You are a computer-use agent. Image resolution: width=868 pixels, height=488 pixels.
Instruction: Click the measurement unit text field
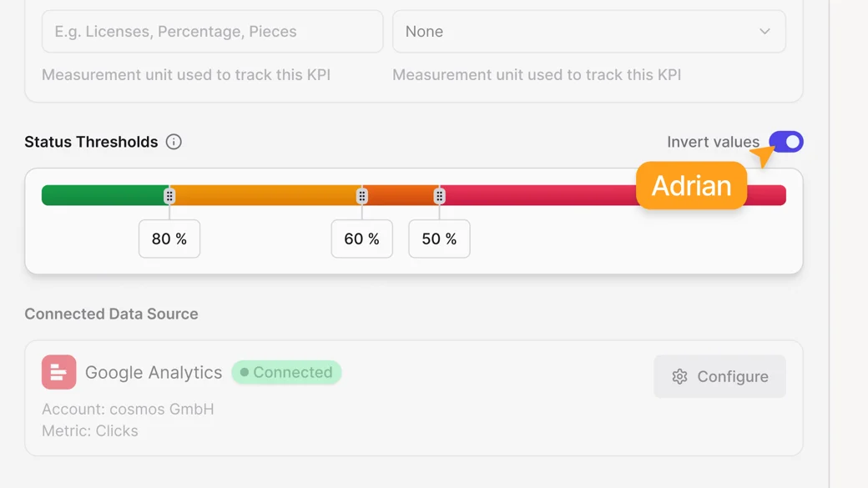click(x=212, y=32)
